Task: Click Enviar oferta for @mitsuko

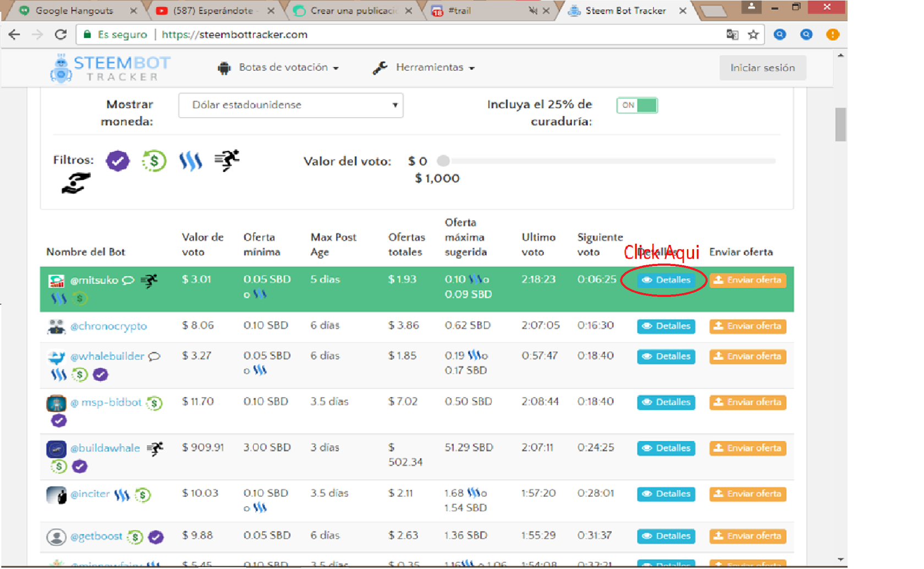Action: tap(747, 280)
